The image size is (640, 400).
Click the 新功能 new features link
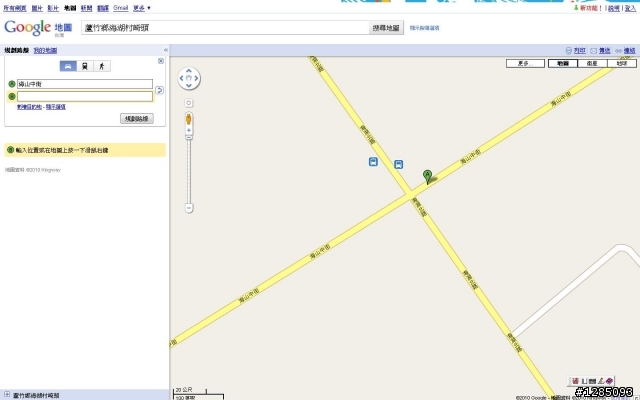pyautogui.click(x=589, y=8)
